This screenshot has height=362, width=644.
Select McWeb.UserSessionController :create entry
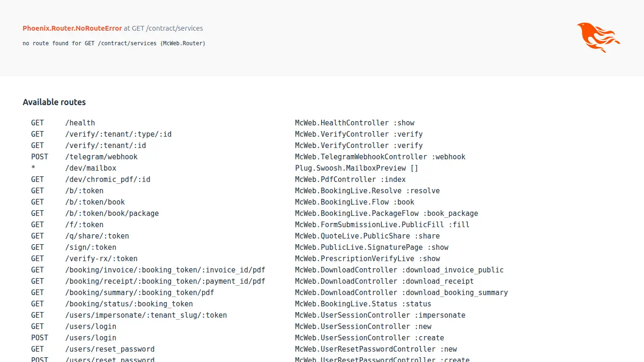(370, 338)
